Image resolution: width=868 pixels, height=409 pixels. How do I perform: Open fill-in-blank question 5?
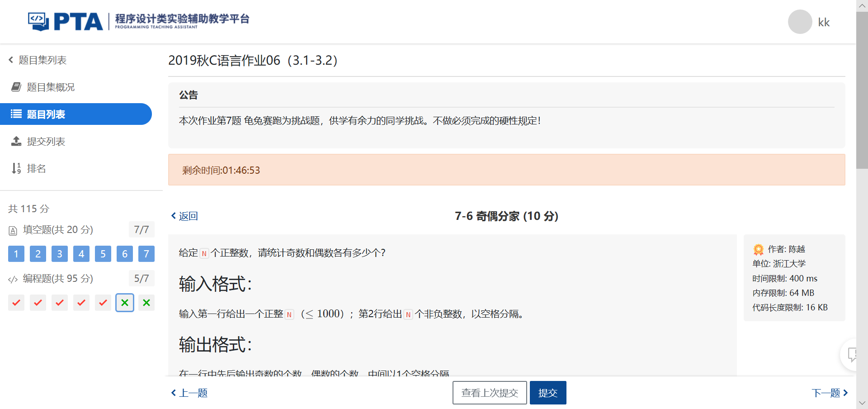click(103, 254)
